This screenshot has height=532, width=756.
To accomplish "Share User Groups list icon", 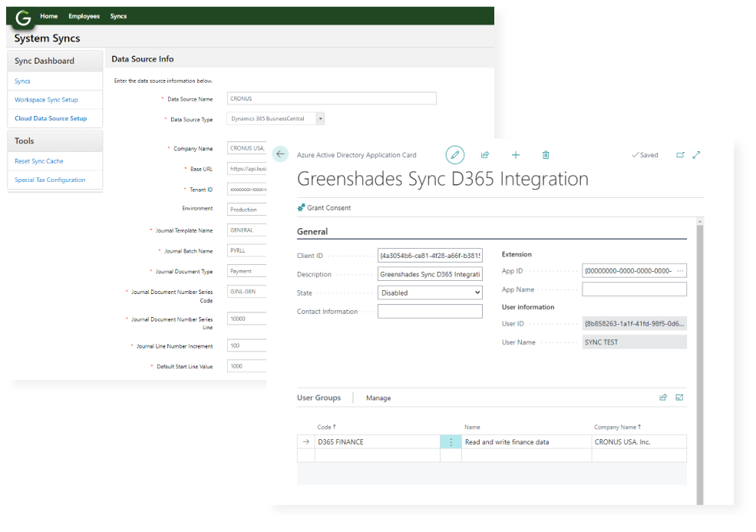I will tap(663, 398).
